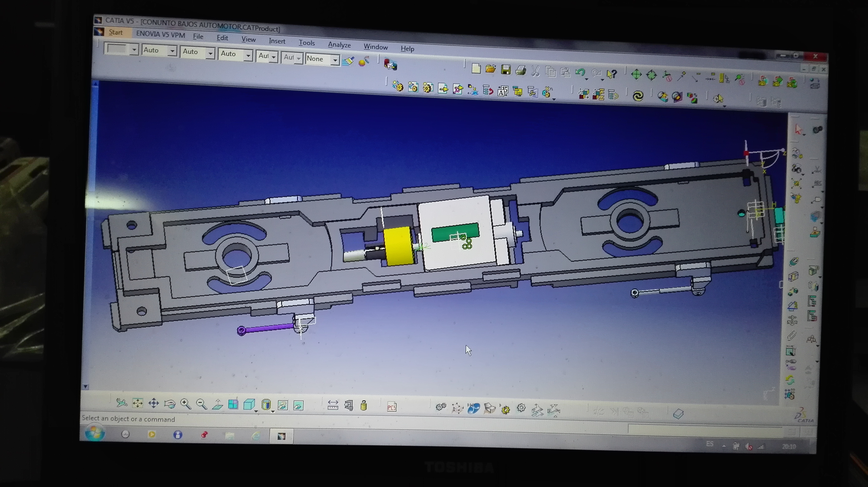Click the CATIA taskbar button
Viewport: 868px width, 487px height.
point(281,436)
